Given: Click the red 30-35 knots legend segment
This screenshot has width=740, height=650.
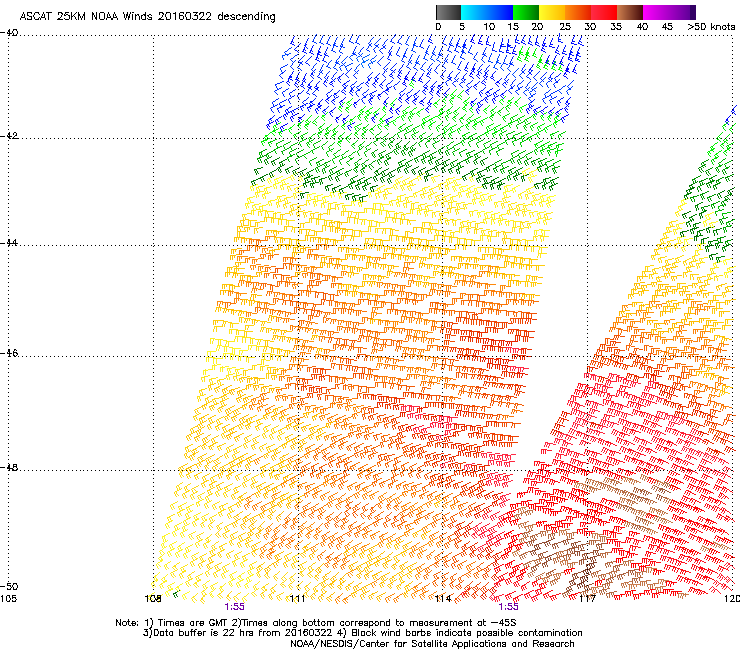Looking at the screenshot, I should 604,12.
